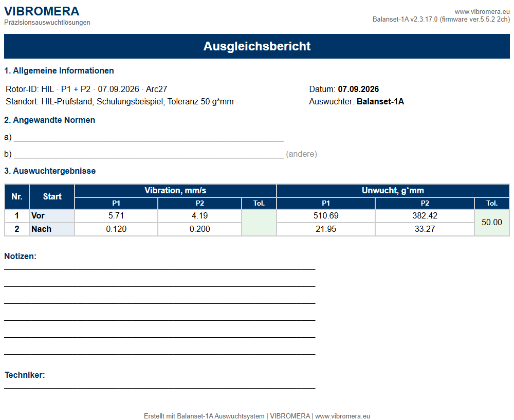Click the Vibration, mm/s group header
The height and width of the screenshot is (420, 514).
point(175,191)
